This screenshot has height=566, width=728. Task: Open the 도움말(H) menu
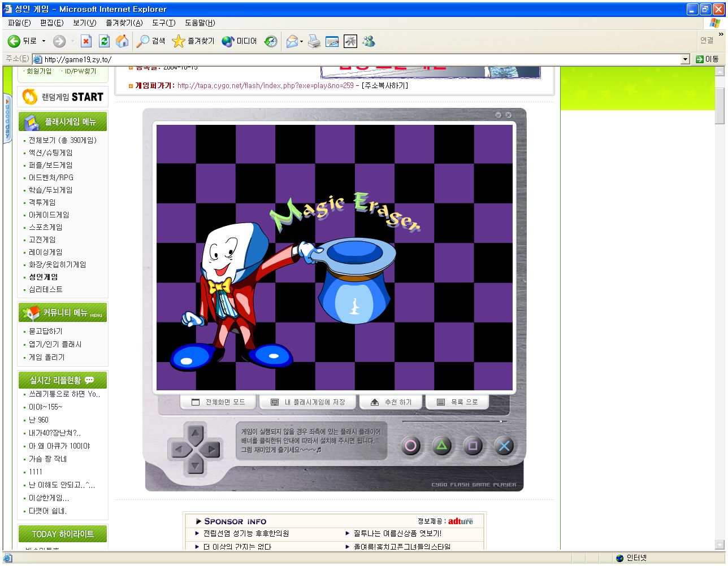(x=200, y=23)
